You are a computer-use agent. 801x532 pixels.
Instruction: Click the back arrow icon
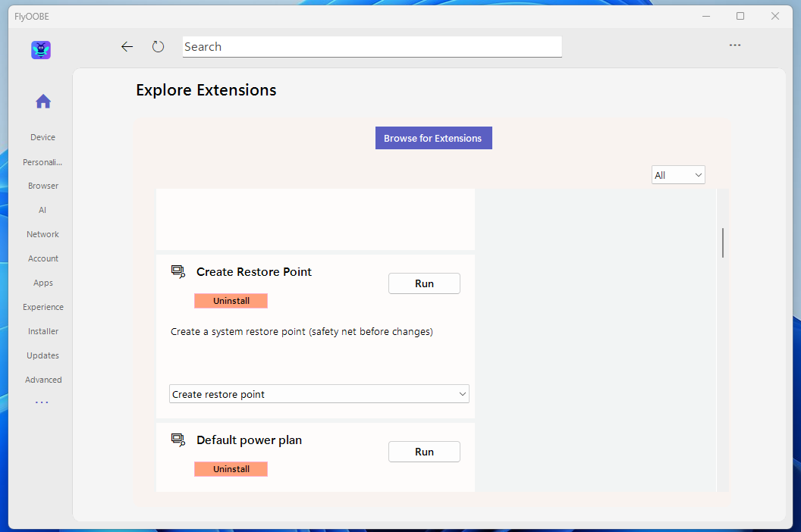(127, 47)
